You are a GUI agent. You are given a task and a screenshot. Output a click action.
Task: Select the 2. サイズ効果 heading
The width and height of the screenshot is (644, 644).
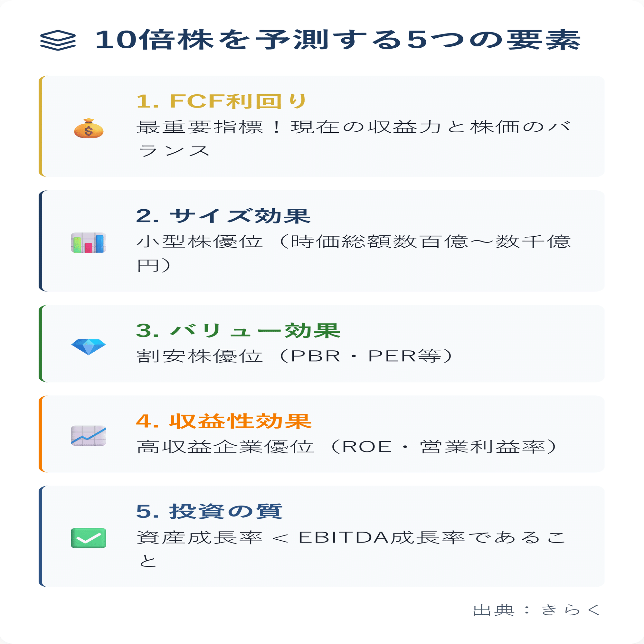click(223, 216)
